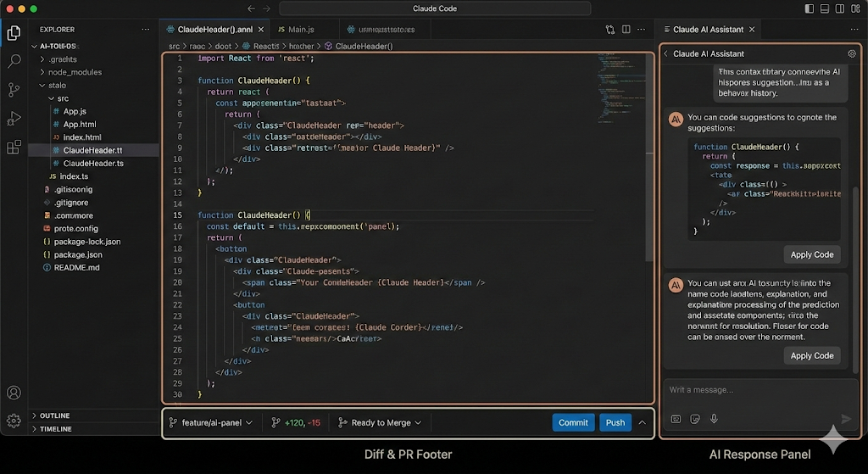Select the Claude AI Assistant panel tab
The image size is (868, 474).
(708, 29)
